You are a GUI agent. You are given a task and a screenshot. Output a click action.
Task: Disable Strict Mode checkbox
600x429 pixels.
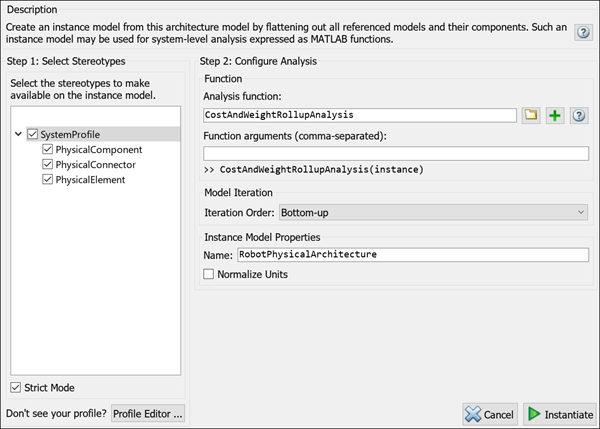pyautogui.click(x=15, y=388)
